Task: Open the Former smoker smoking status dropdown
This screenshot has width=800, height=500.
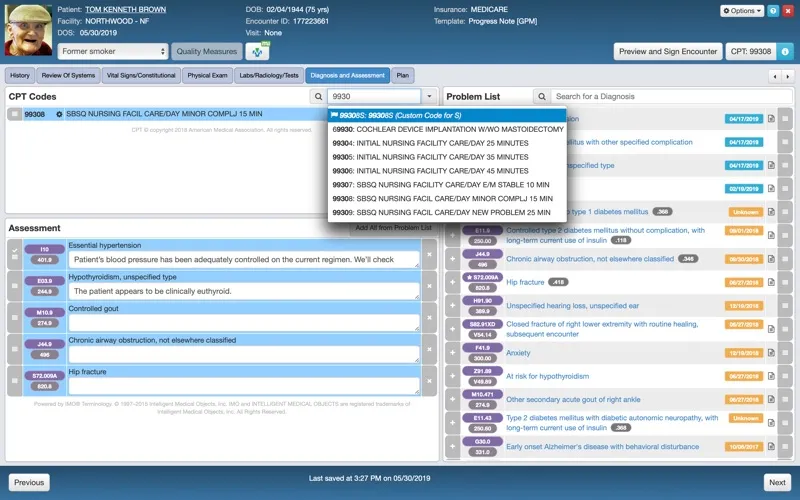Action: 113,52
